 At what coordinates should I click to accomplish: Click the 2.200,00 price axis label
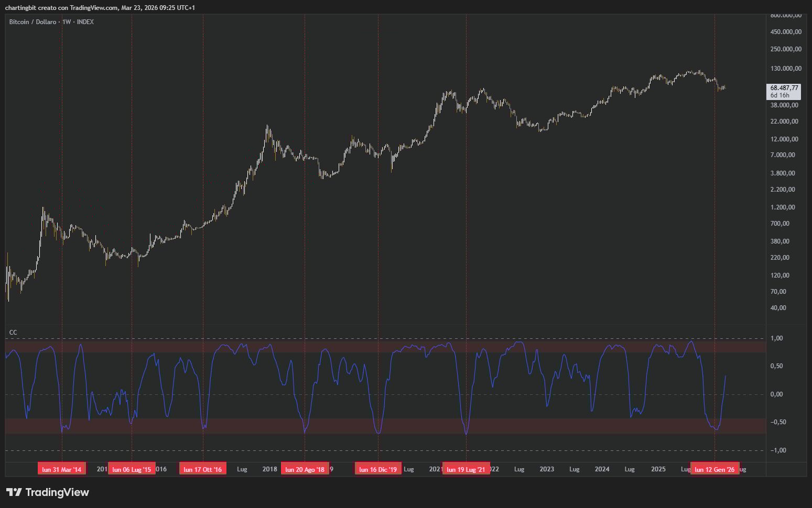(783, 190)
